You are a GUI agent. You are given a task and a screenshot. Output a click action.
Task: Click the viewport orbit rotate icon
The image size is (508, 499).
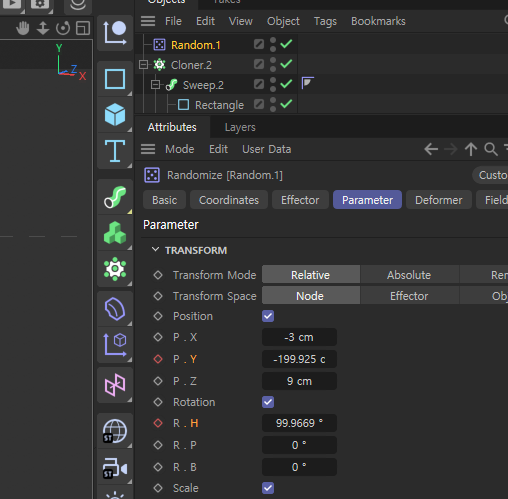click(63, 28)
